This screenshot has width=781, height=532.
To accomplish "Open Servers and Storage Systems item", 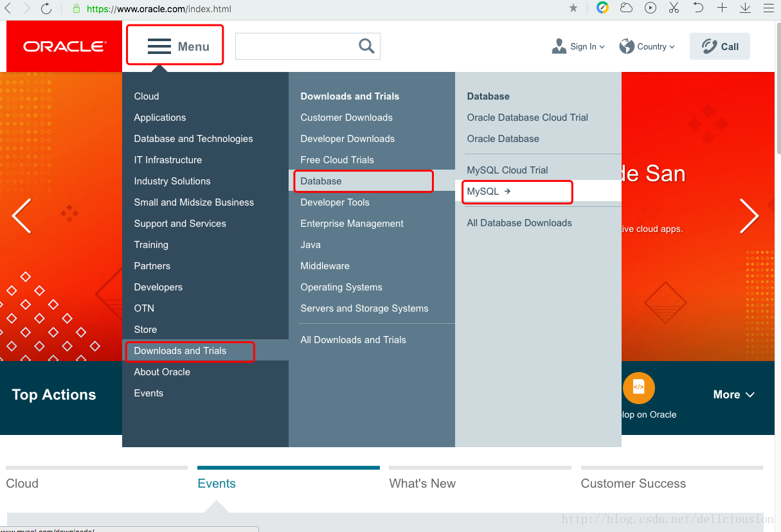I will (364, 308).
